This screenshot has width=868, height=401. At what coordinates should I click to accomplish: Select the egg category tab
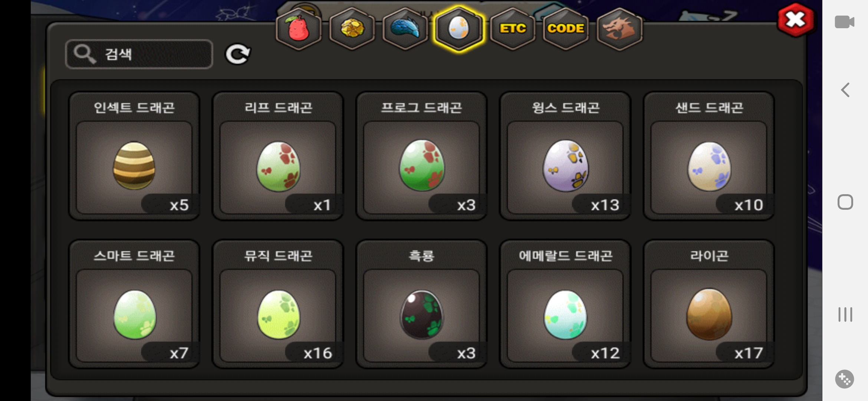pos(459,29)
